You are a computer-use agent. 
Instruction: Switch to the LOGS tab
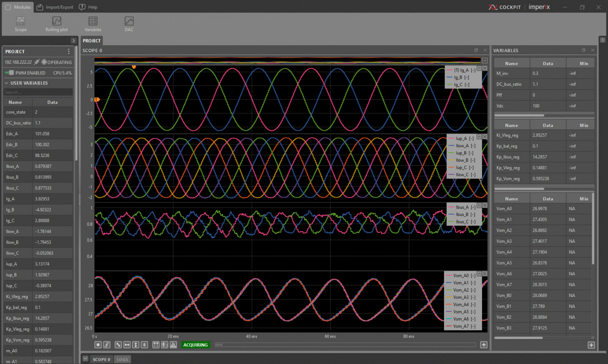(122, 359)
